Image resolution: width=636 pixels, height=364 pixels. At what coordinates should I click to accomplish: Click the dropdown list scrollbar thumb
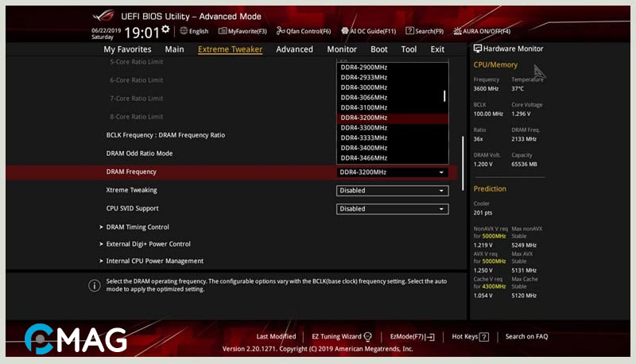tap(444, 95)
